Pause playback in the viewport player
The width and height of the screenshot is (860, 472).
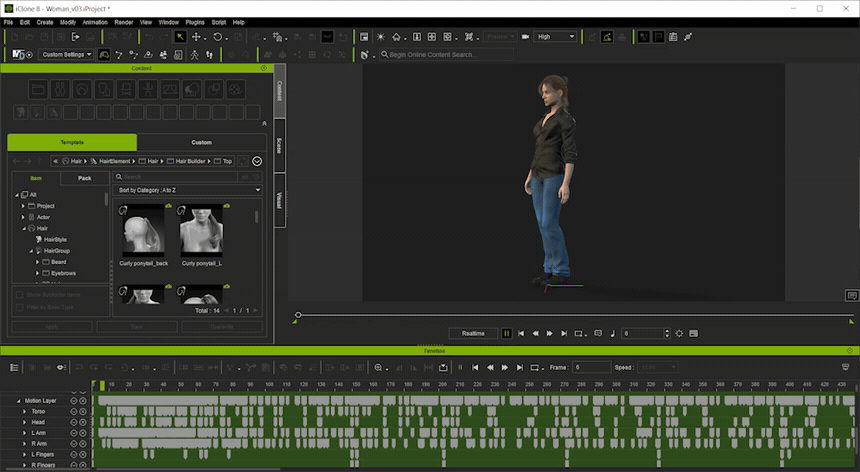(x=507, y=333)
